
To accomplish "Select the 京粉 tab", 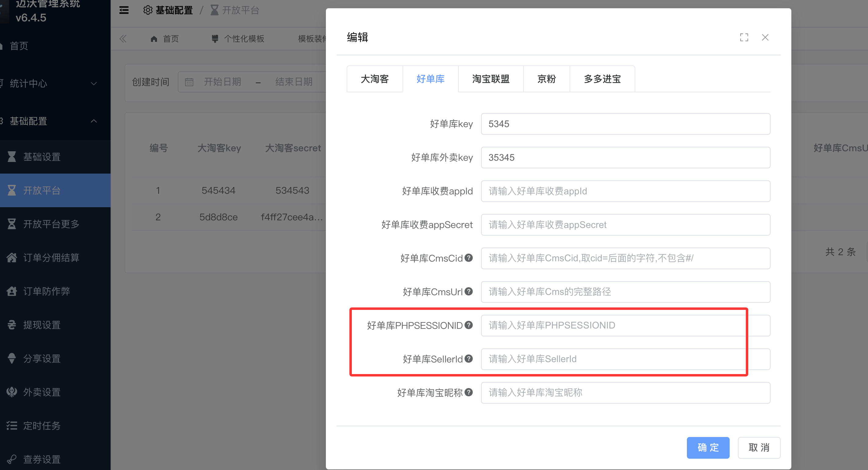I will [546, 79].
